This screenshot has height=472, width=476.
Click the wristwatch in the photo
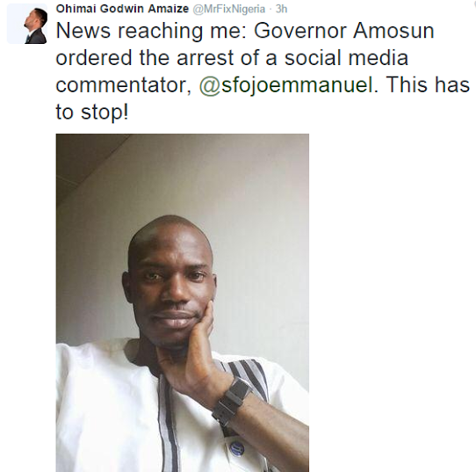click(232, 400)
